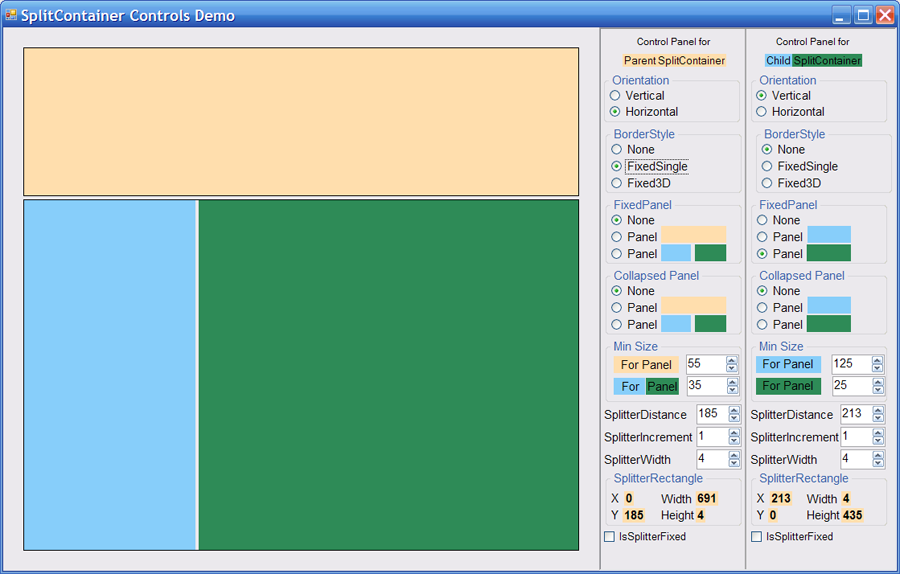
Task: Increase Parent orange panel min size spinner
Action: point(731,360)
